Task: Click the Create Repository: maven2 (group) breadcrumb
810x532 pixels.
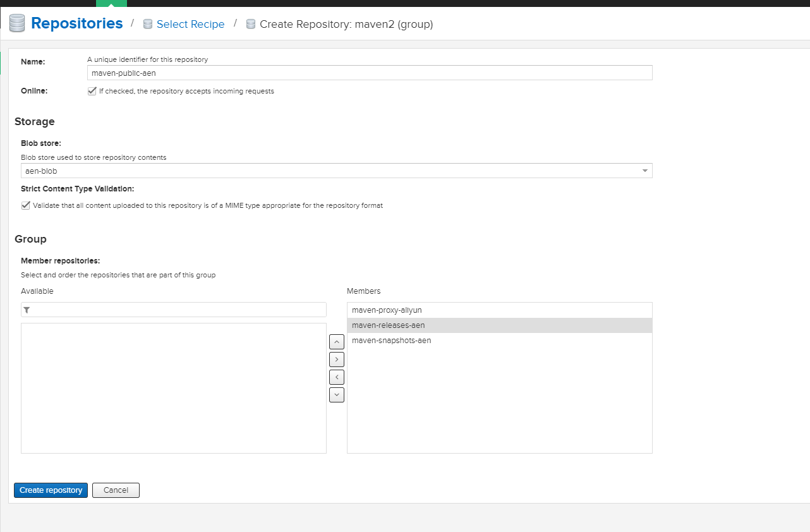Action: point(346,25)
